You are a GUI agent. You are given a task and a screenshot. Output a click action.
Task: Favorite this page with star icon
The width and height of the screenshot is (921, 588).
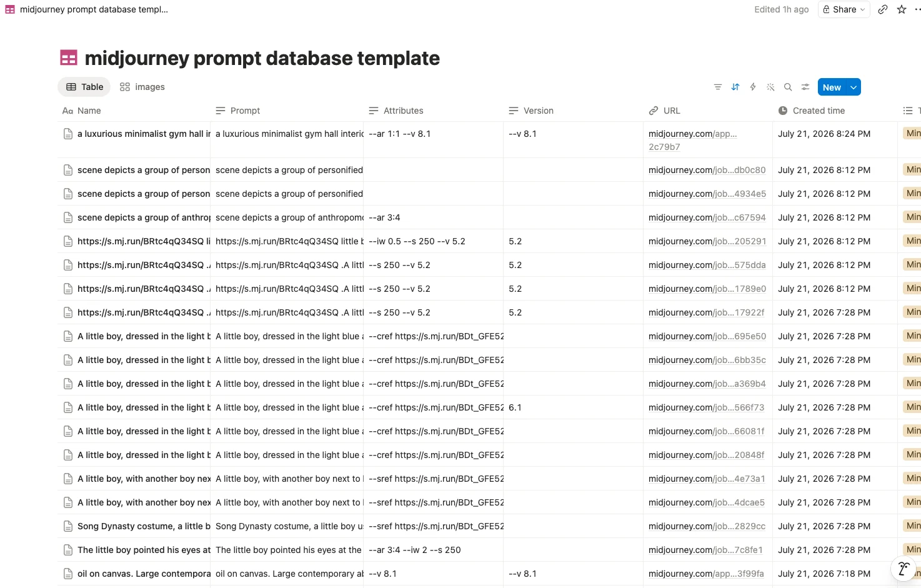[902, 9]
